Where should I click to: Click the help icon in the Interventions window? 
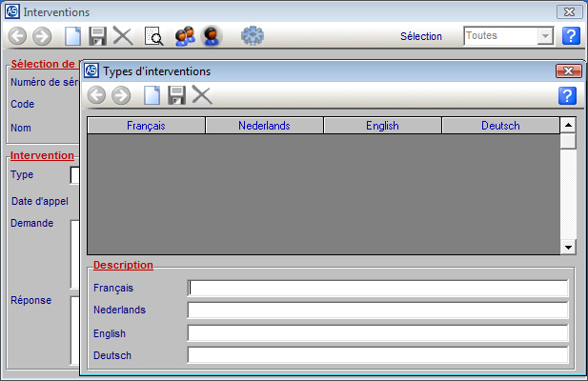570,36
